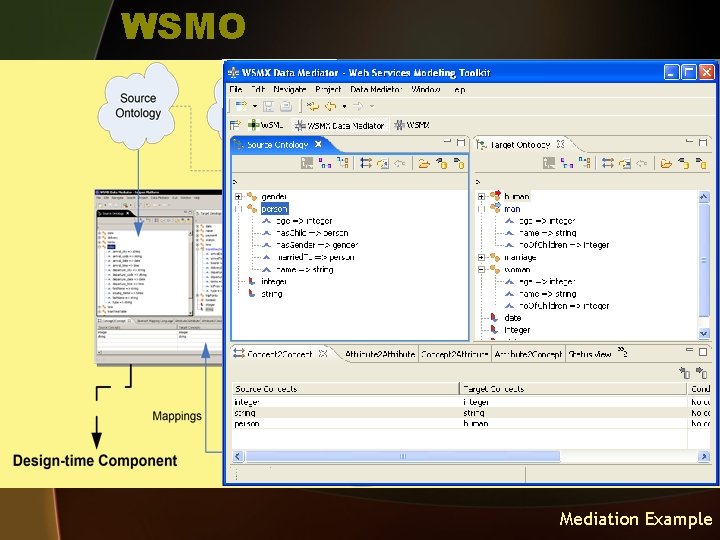Open the Project menu
Viewport: 720px width, 540px height.
328,89
